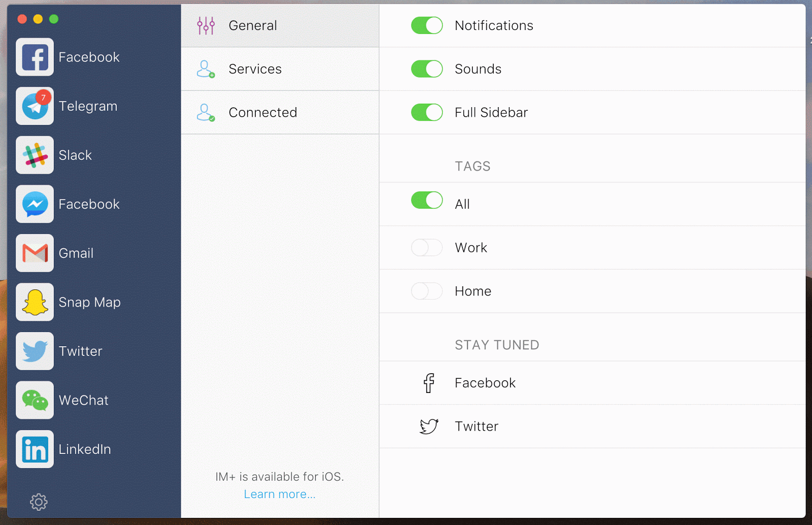
Task: Open the Telegram service with unread badge
Action: click(x=35, y=106)
